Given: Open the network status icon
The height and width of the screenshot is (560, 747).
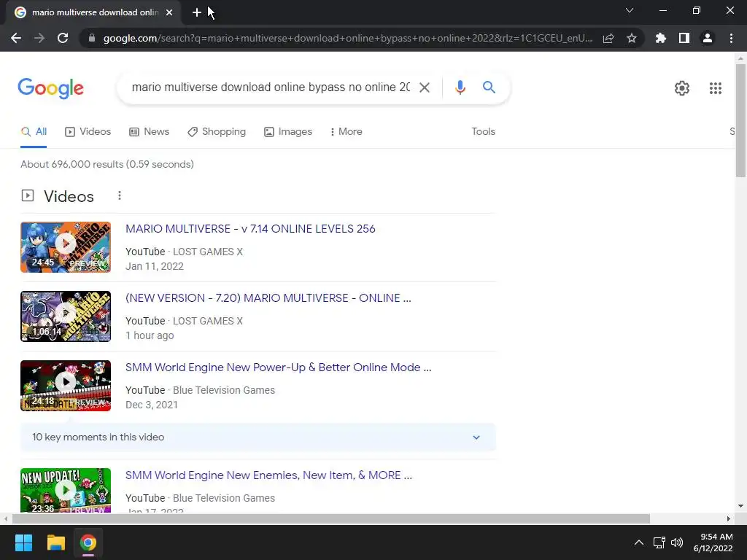Looking at the screenshot, I should [x=659, y=542].
